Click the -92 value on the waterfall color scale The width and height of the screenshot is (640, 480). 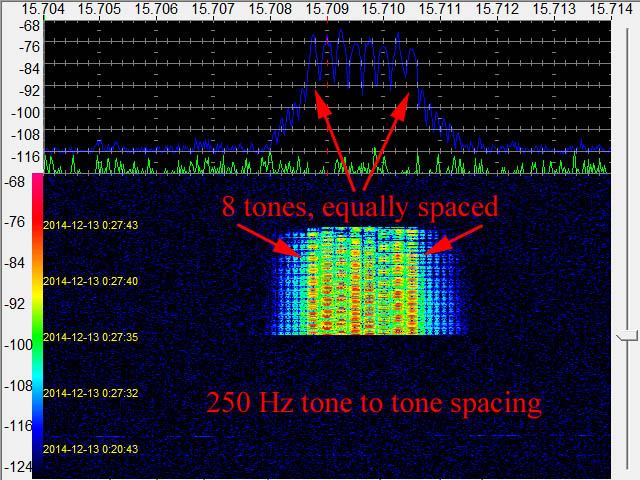[14, 304]
